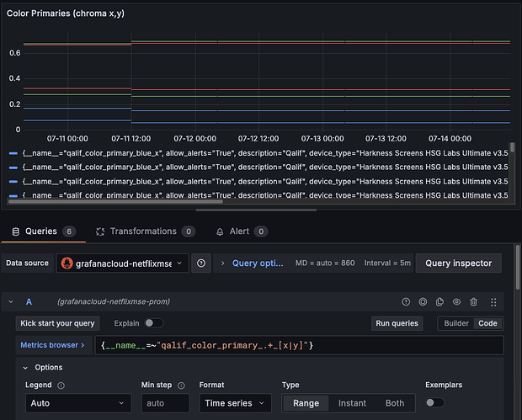This screenshot has height=420, width=522.
Task: Click the query A name label
Action: coord(29,302)
